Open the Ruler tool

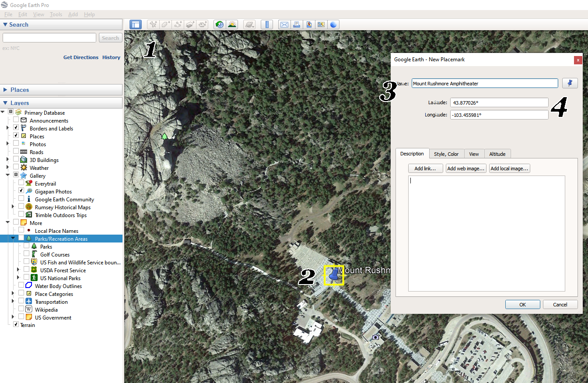click(267, 25)
